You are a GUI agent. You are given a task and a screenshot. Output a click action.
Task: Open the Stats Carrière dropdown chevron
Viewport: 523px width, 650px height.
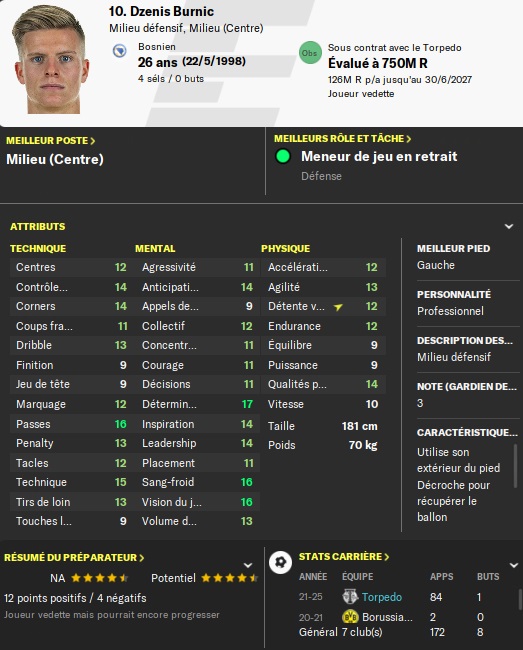pyautogui.click(x=514, y=565)
